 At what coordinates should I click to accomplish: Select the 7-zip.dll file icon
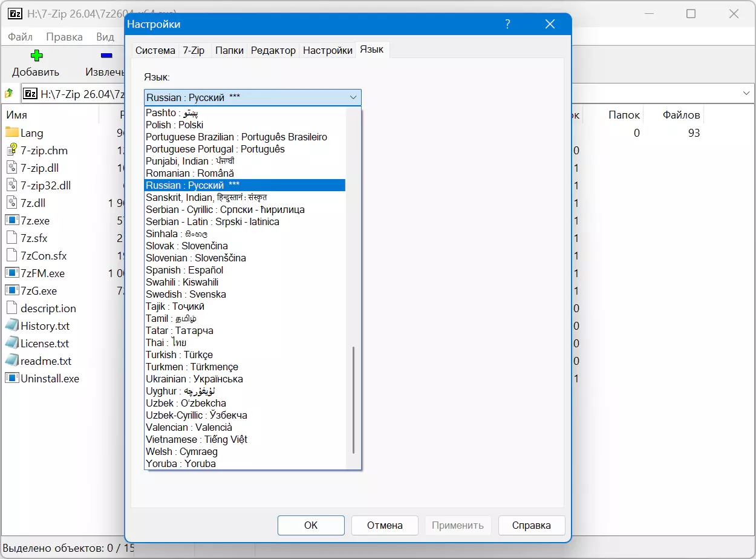coord(12,168)
